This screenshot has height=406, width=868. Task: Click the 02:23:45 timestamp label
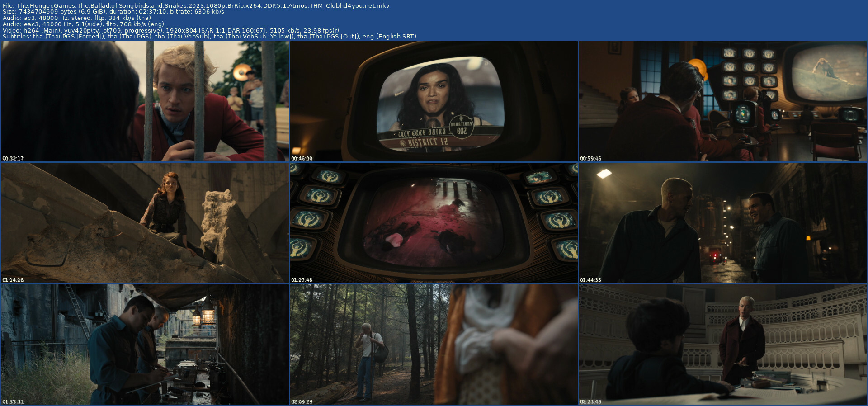tap(591, 401)
